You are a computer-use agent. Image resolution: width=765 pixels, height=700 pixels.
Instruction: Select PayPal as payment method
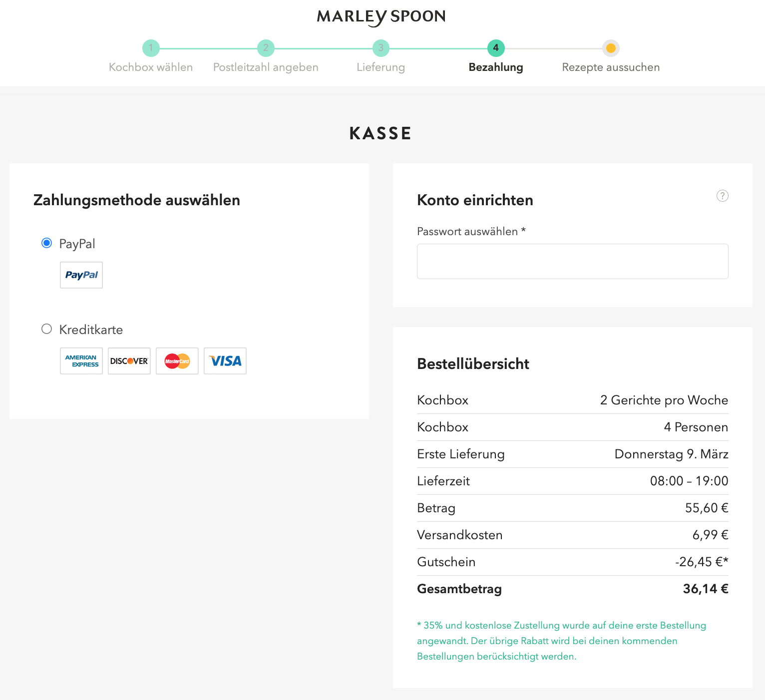pos(46,243)
